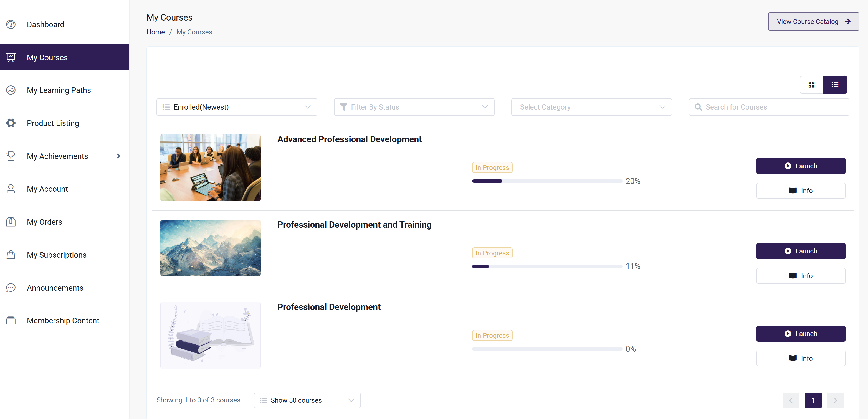Click the Membership Content sidebar icon
Screen dimensions: 868x419
click(x=11, y=320)
